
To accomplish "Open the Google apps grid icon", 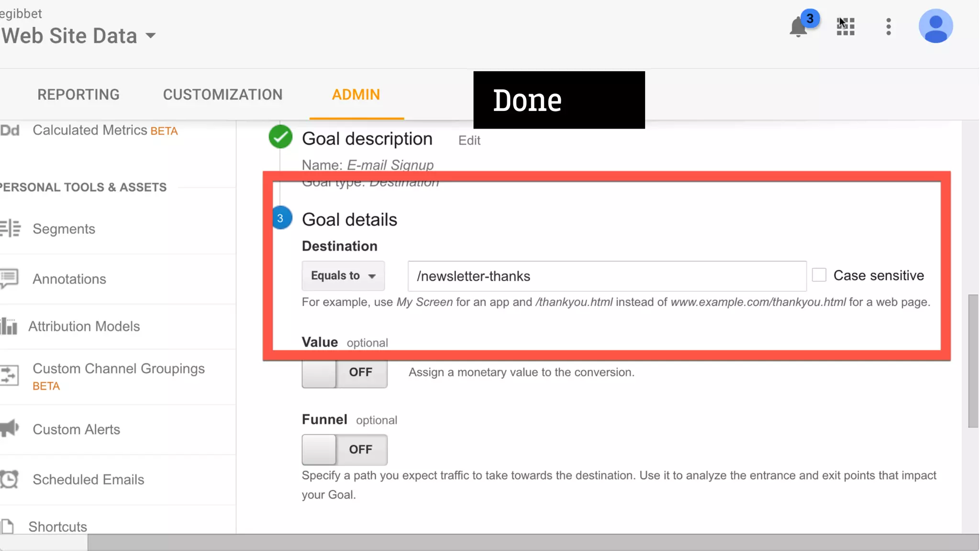I will (x=846, y=27).
